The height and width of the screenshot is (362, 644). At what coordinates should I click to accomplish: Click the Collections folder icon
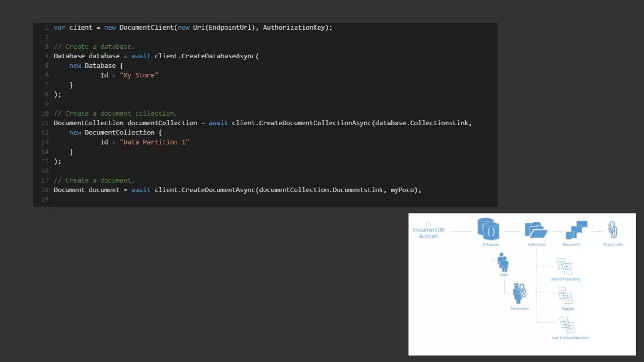(536, 230)
